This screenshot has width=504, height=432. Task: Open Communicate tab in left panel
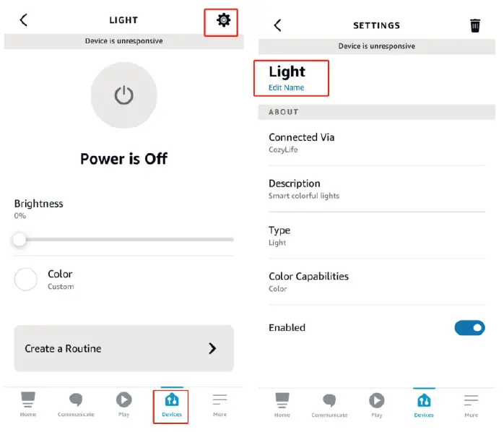pyautogui.click(x=76, y=404)
